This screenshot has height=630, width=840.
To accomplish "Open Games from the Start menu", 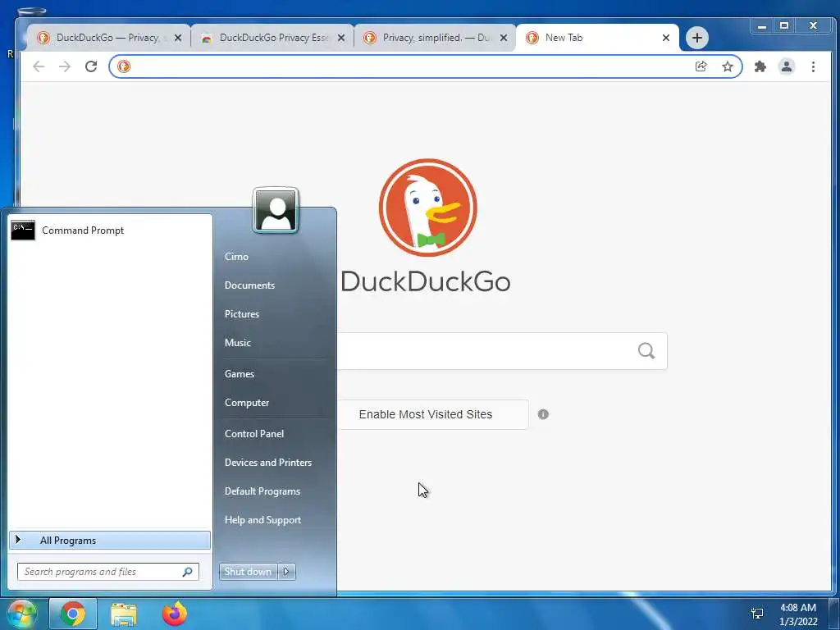I will pos(240,374).
